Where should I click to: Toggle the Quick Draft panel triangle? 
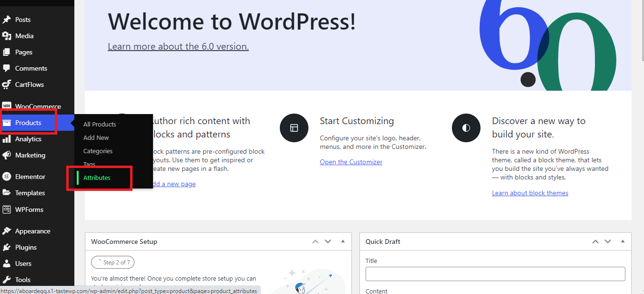click(623, 241)
